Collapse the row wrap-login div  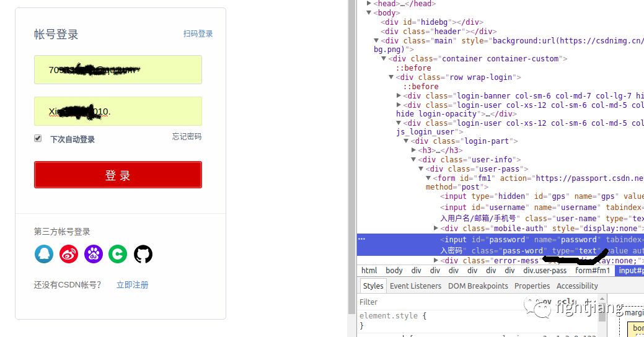[x=391, y=77]
